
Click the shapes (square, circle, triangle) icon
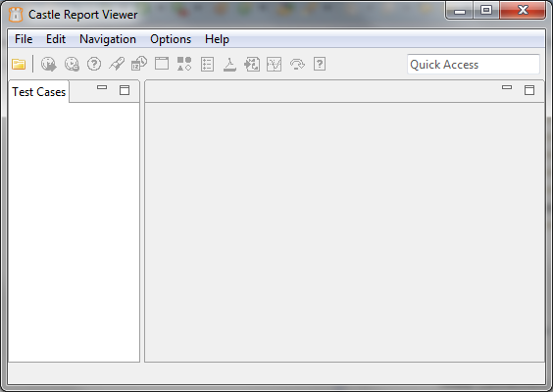184,64
